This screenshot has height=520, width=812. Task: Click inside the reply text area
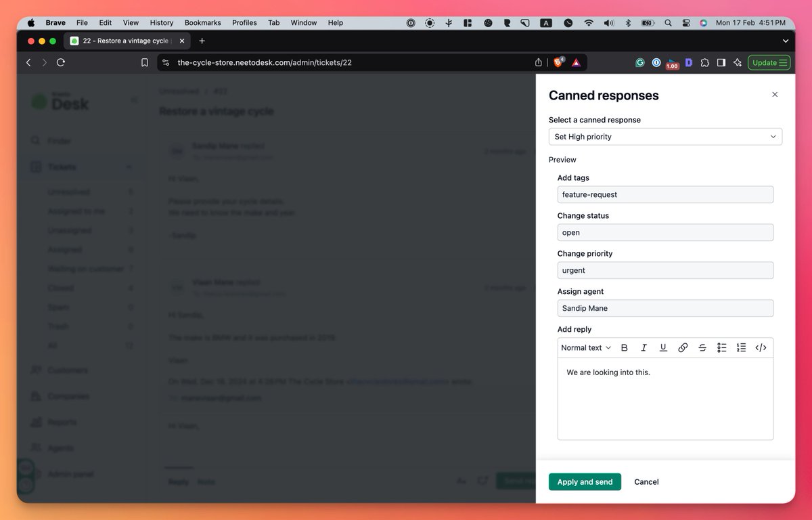tap(665, 399)
